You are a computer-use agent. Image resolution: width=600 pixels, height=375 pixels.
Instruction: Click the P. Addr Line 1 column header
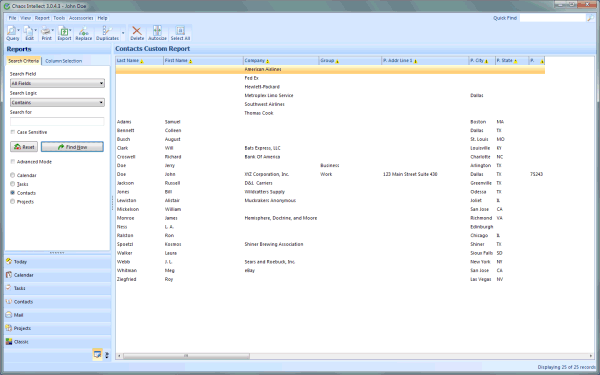pos(425,60)
